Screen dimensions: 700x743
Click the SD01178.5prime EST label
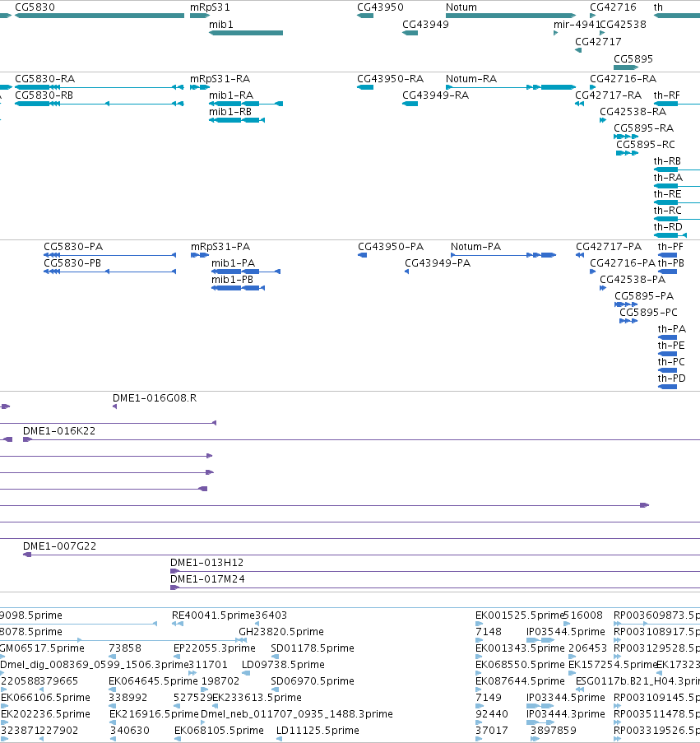[313, 648]
